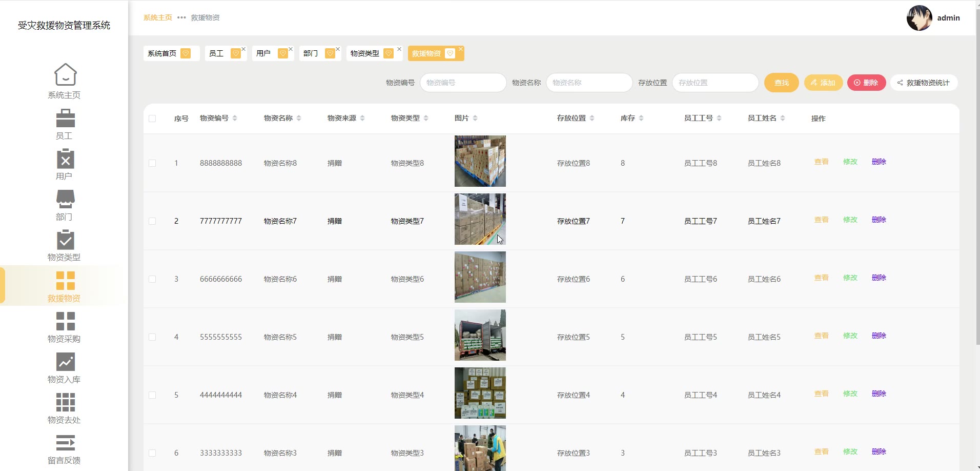This screenshot has height=471, width=980.
Task: Open the 用户 clipboard icon in sidebar
Action: pos(65,159)
